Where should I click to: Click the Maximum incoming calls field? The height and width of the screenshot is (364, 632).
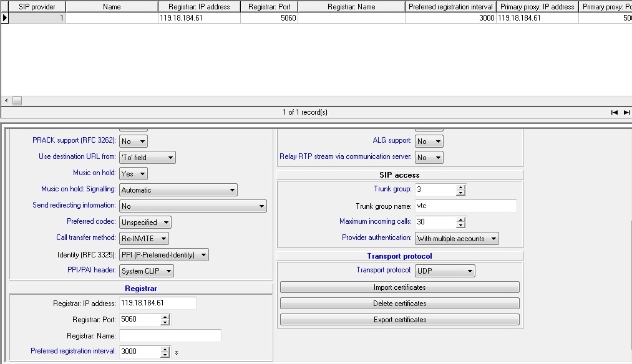tap(435, 222)
